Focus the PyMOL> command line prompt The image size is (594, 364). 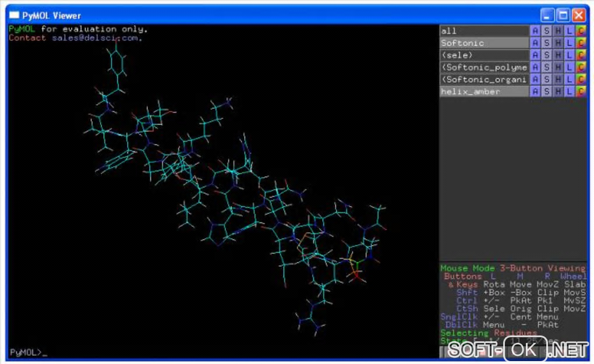tap(29, 352)
